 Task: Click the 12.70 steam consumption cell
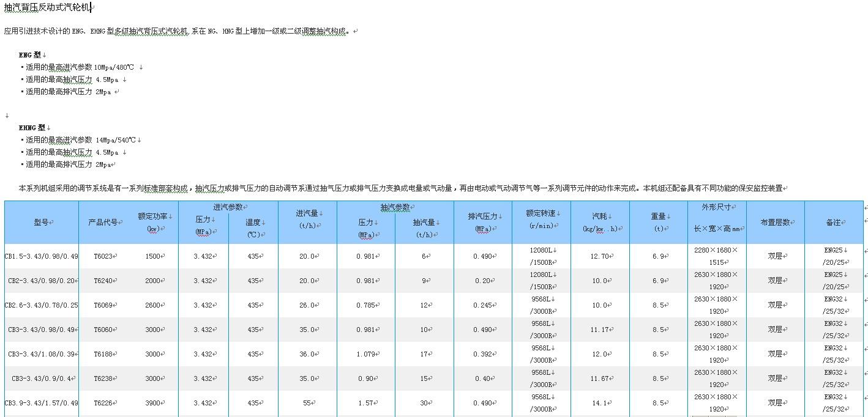tap(599, 256)
